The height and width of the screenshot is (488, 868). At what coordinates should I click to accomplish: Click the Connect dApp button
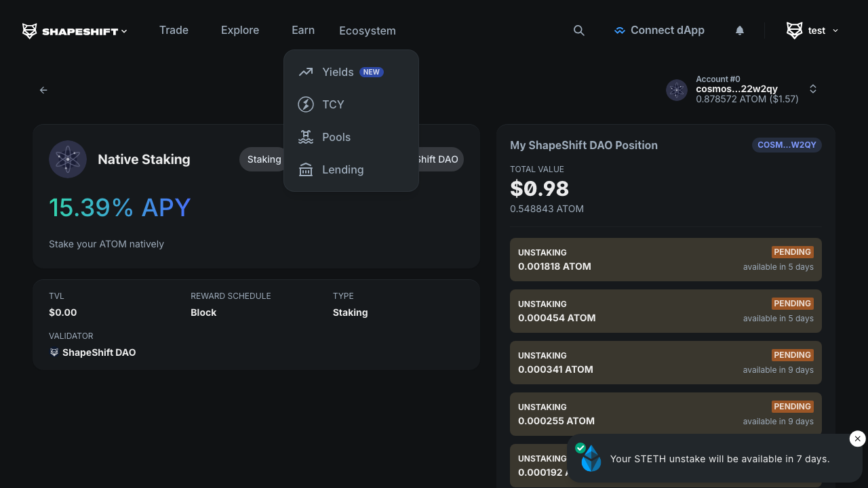659,30
